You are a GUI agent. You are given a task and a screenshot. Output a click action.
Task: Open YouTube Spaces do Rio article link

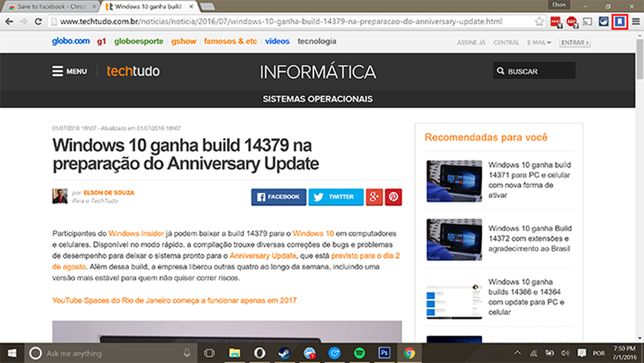click(x=174, y=301)
